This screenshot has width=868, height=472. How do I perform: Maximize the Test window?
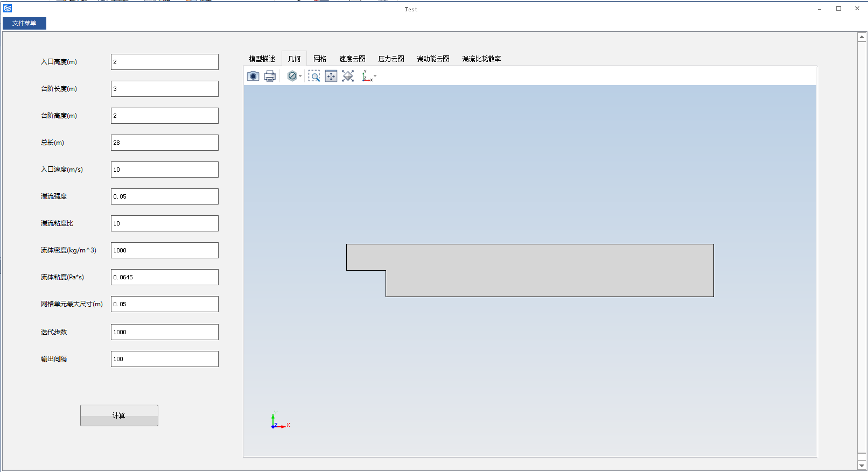click(838, 9)
